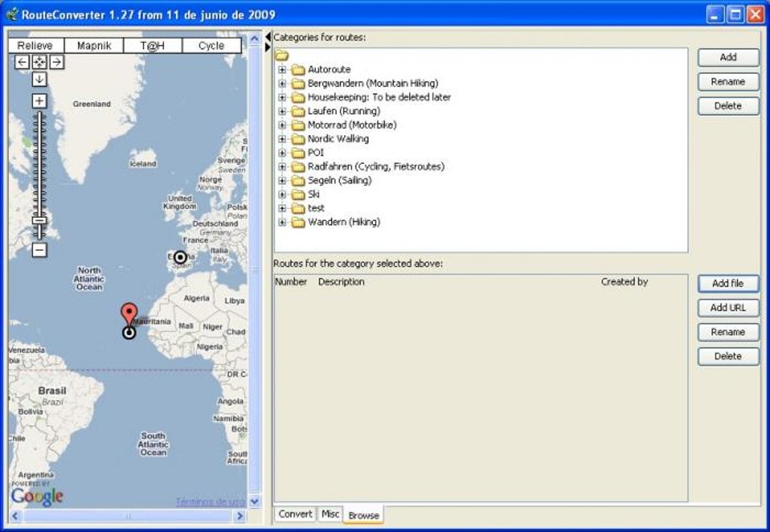Select the Segeln (Sailing) tree label

point(340,180)
